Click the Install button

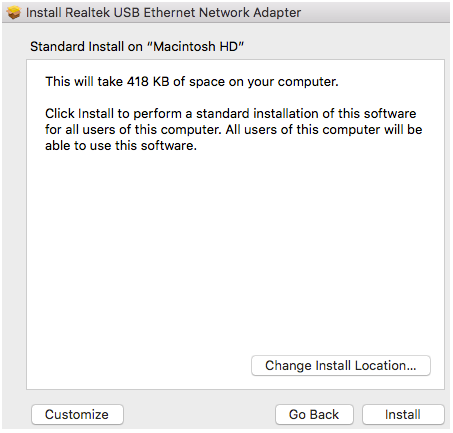[403, 414]
